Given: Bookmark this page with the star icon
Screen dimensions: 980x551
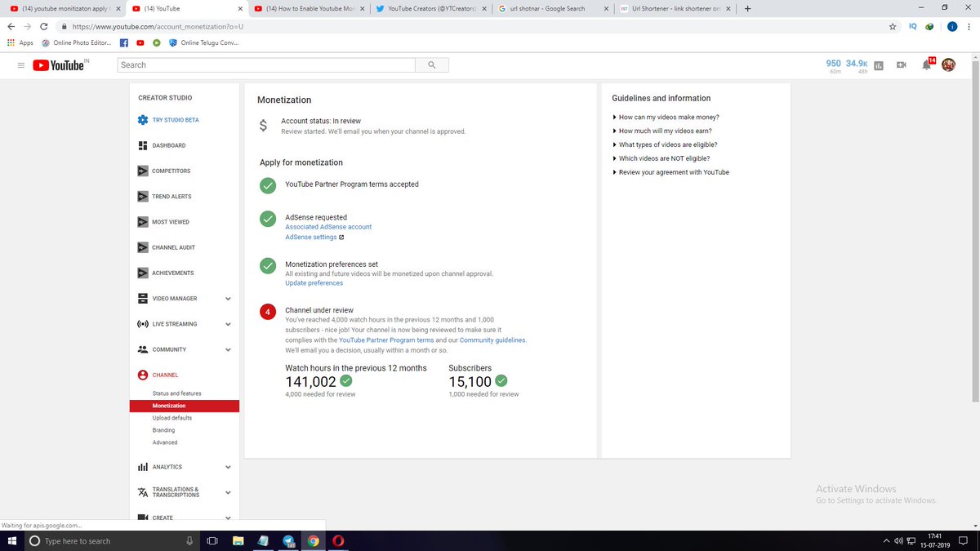Looking at the screenshot, I should [893, 26].
